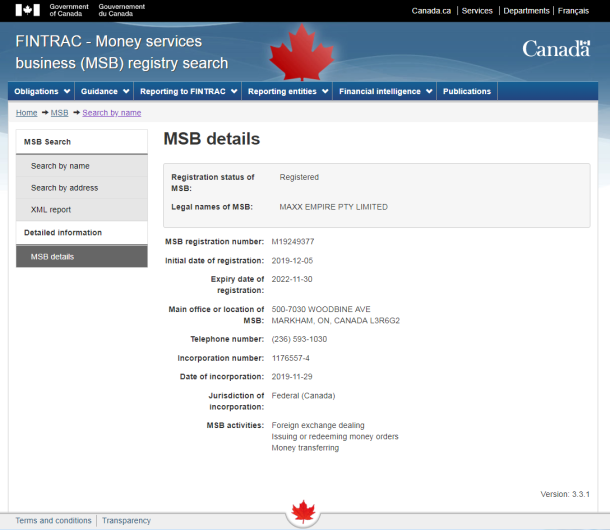Screen dimensions: 610x530
Task: Click incorporation number 1176557-4
Action: pos(291,358)
